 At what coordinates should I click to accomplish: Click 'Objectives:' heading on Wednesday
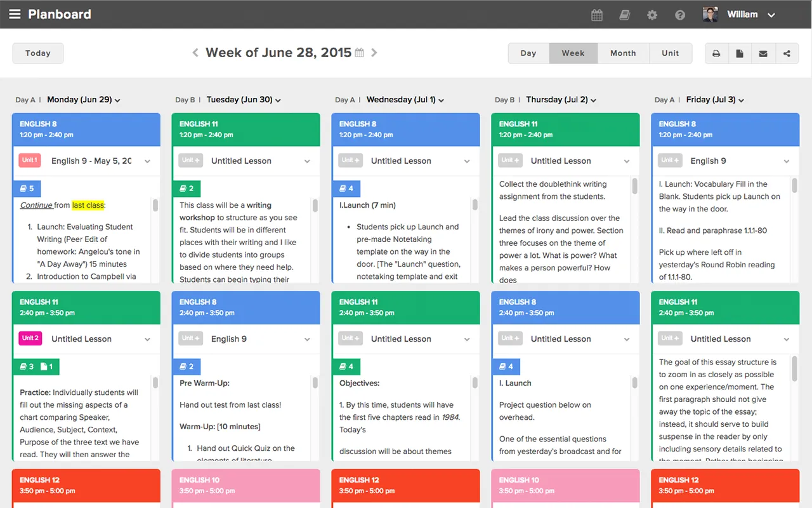(x=359, y=383)
